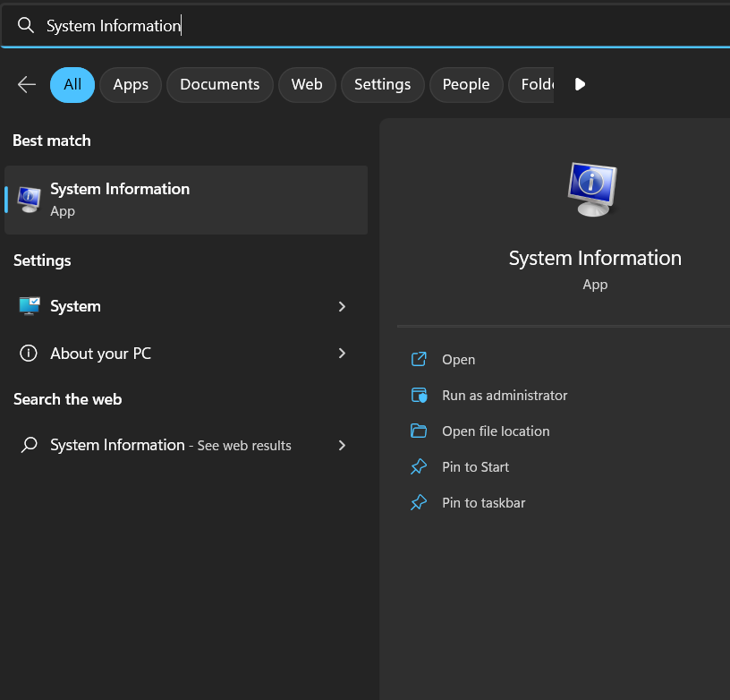The image size is (730, 700).
Task: Click the System settings monitor icon
Action: (30, 306)
